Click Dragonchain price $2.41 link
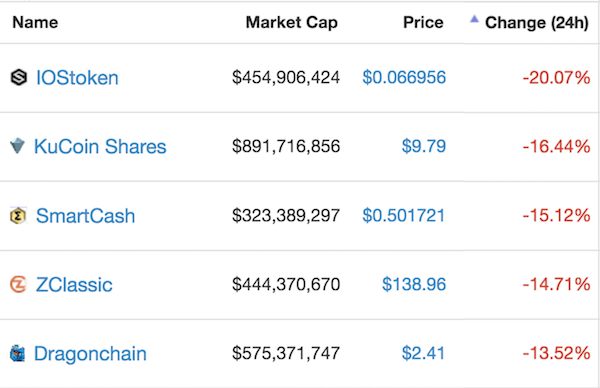This screenshot has height=388, width=600. pyautogui.click(x=423, y=353)
